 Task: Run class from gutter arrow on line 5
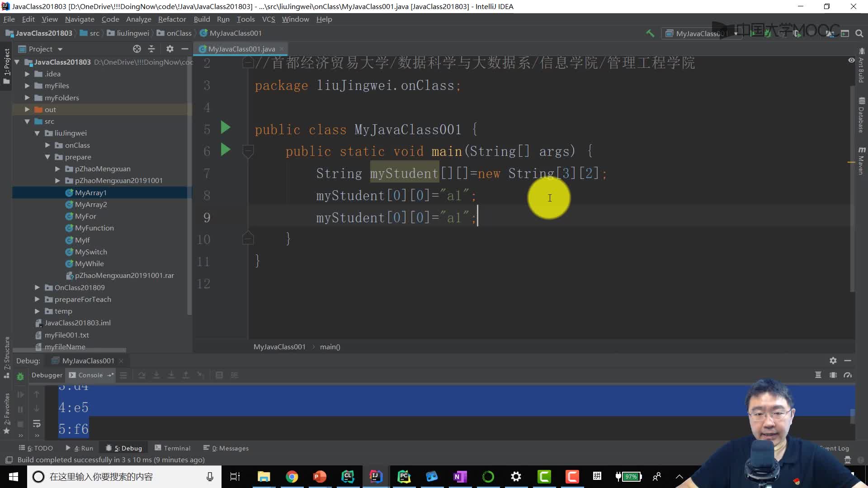tap(226, 128)
